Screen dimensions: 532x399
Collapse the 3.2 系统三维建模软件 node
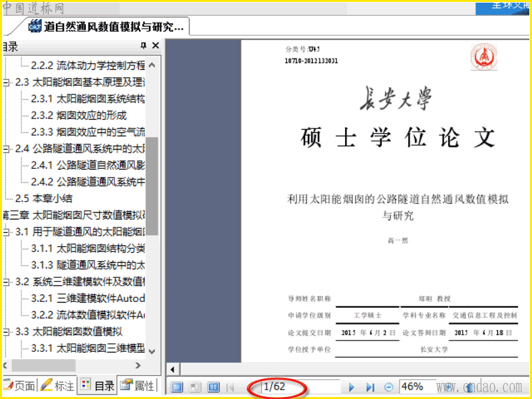(6, 281)
